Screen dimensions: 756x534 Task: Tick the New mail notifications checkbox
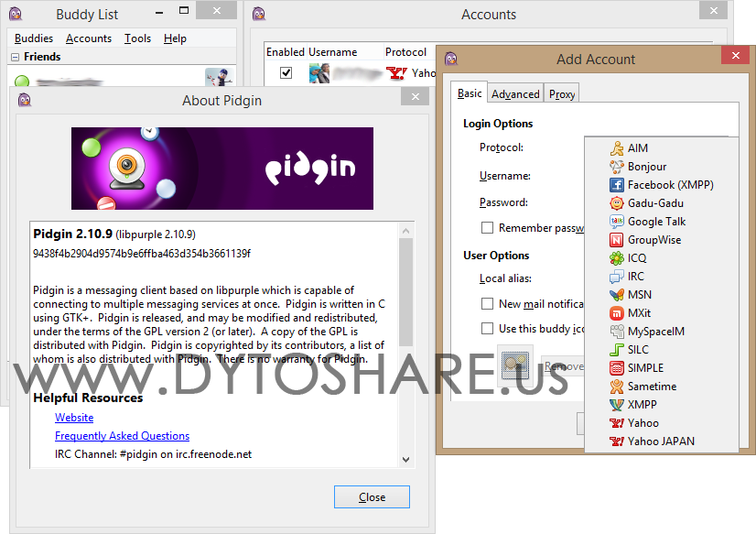click(x=488, y=303)
